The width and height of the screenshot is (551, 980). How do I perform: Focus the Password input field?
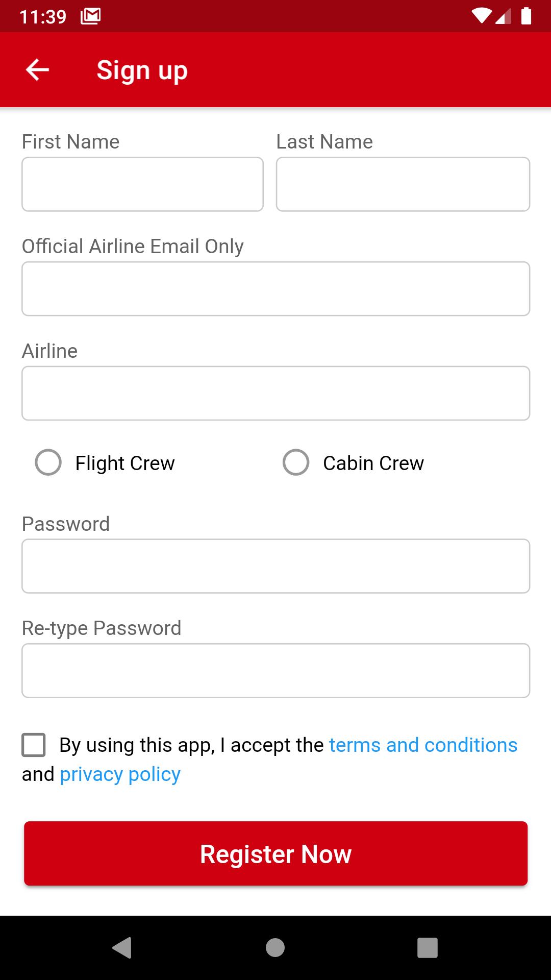click(275, 566)
